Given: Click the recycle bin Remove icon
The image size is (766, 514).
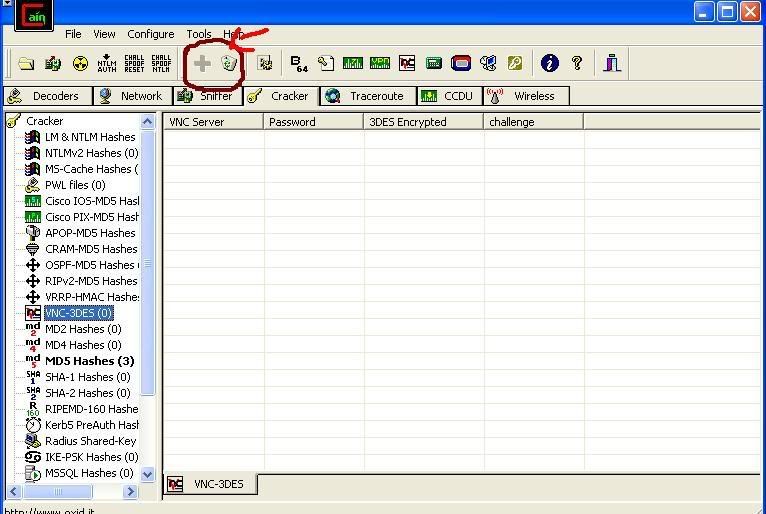Looking at the screenshot, I should (229, 63).
